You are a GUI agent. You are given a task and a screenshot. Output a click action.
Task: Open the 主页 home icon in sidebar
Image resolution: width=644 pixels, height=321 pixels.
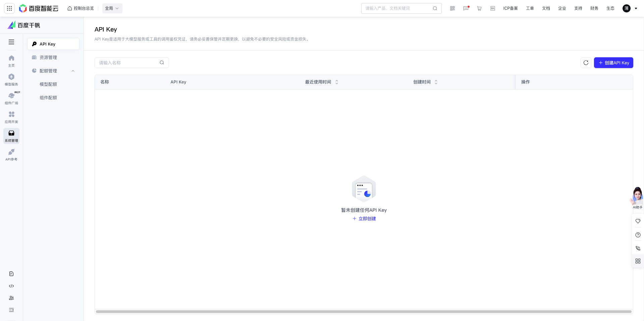[11, 61]
